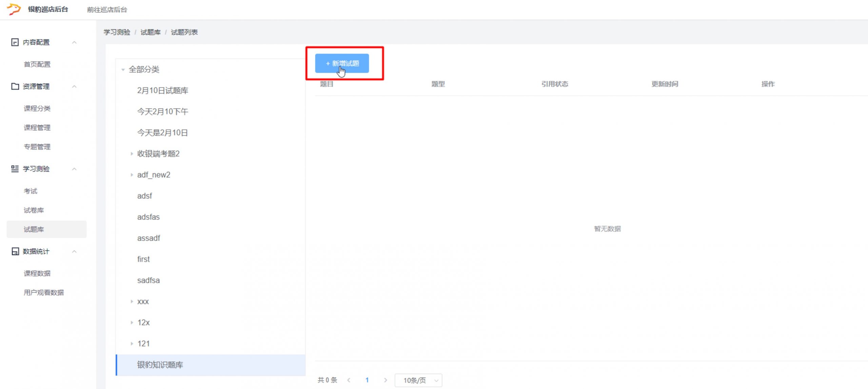Collapse the 数据统计 menu chevron
Image resolution: width=868 pixels, height=389 pixels.
(x=74, y=252)
